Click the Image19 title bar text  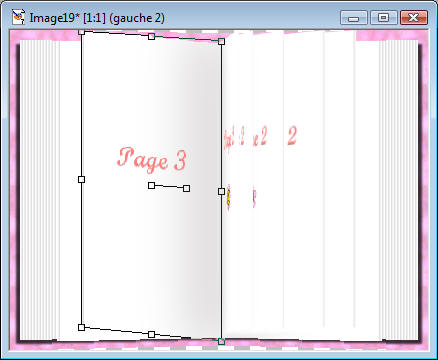point(97,18)
